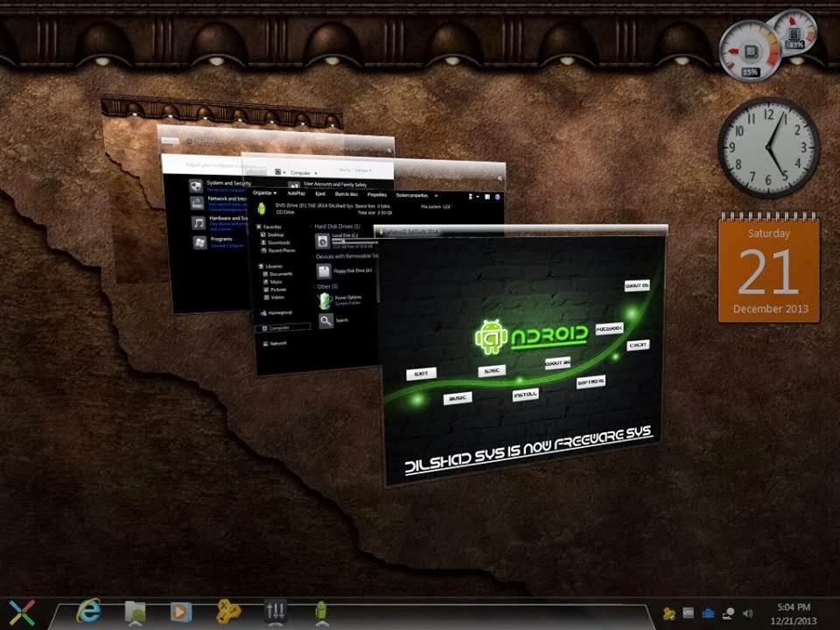Image resolution: width=840 pixels, height=630 pixels.
Task: Click CREDIT button in Android window
Action: pos(638,345)
